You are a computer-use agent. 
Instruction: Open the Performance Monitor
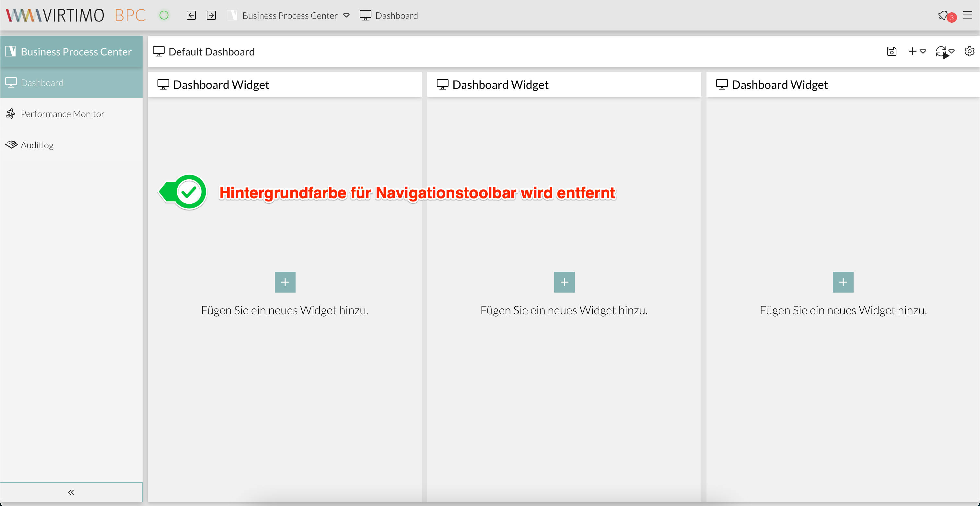pyautogui.click(x=62, y=114)
